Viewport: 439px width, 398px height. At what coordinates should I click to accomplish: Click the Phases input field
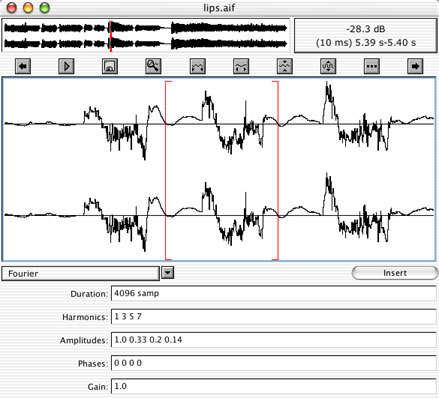coord(274,363)
